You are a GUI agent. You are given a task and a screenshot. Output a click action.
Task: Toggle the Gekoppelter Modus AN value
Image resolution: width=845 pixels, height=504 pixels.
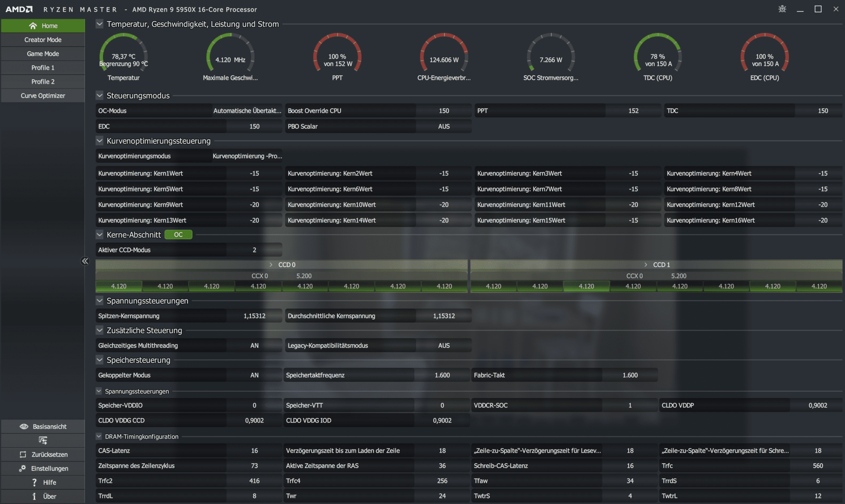[x=254, y=375]
